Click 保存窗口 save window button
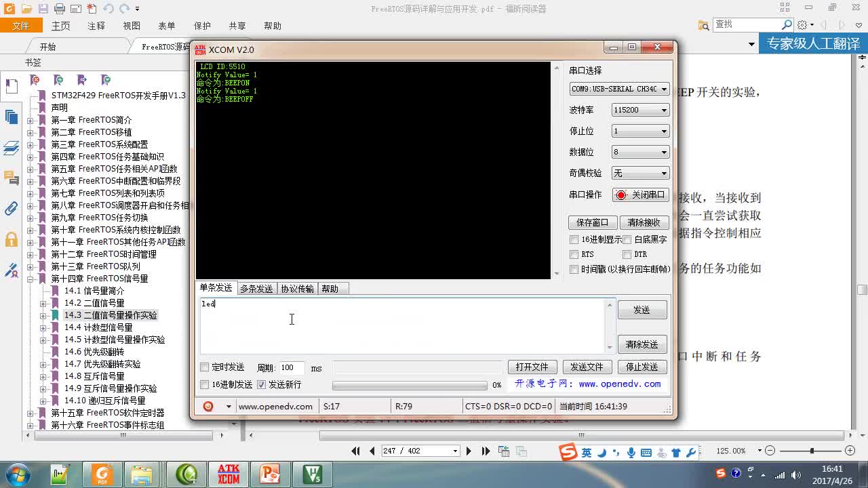Image resolution: width=868 pixels, height=488 pixels. (592, 222)
